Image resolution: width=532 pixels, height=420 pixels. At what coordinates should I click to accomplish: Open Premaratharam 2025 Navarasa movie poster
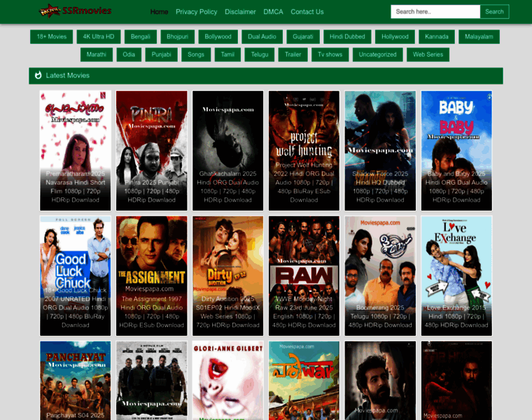coord(76,150)
